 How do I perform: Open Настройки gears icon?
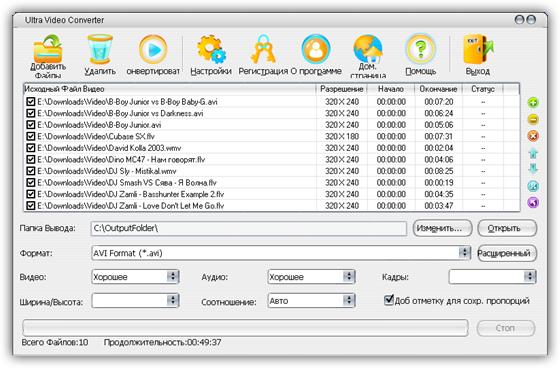[x=211, y=49]
